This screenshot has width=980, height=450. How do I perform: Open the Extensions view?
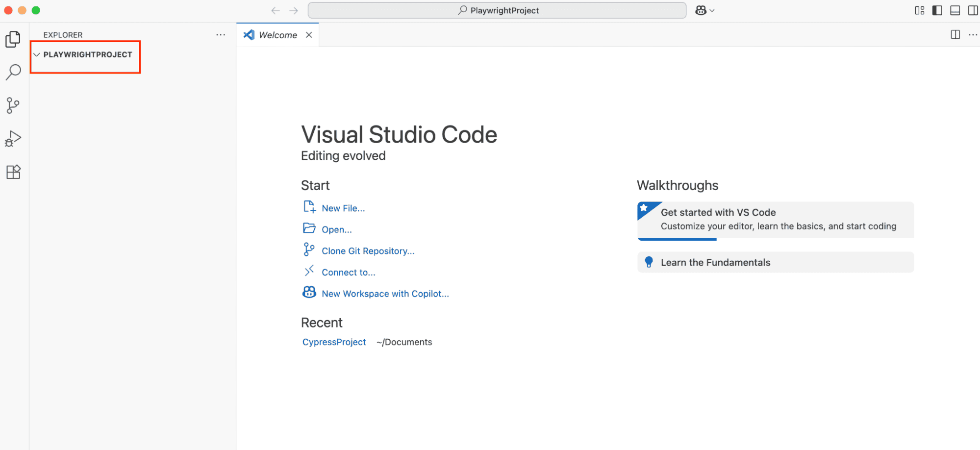13,172
